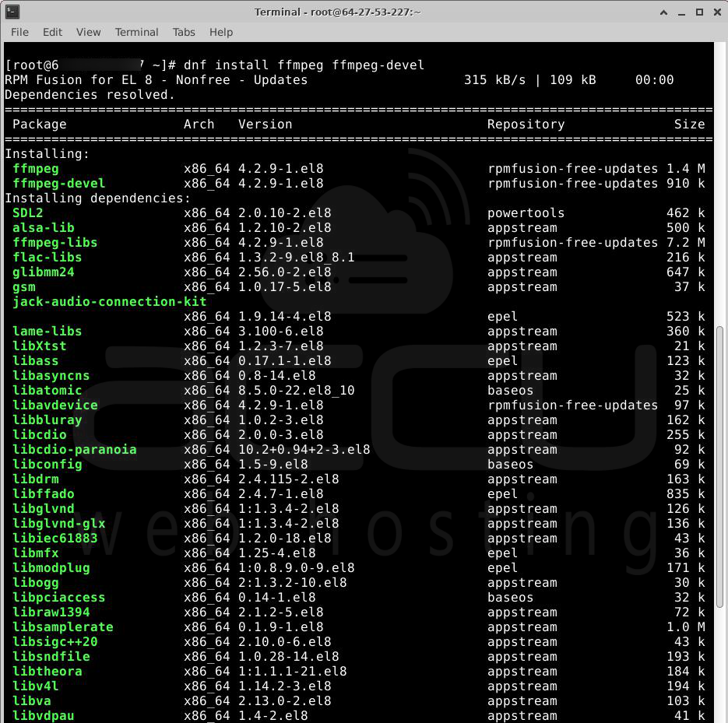Click the 'Version' column header
The width and height of the screenshot is (728, 723).
[x=265, y=125]
